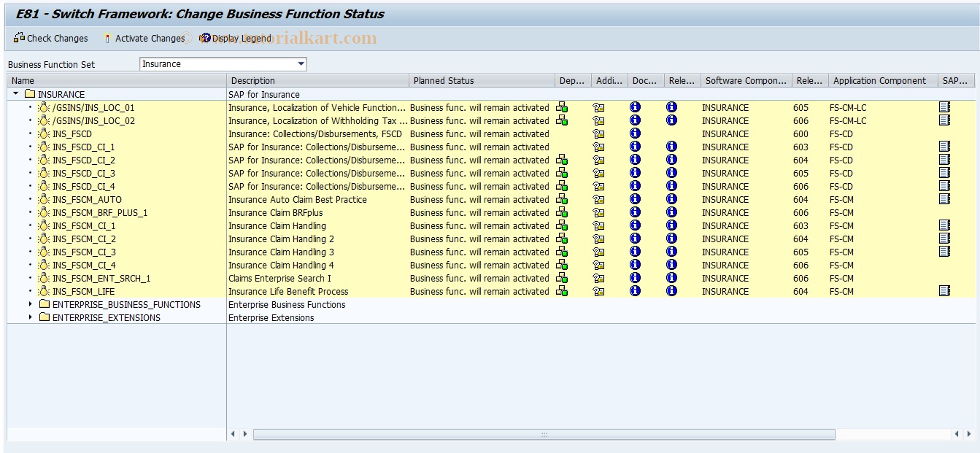980x453 pixels.
Task: Click right scroll arrow at table's far right
Action: click(x=968, y=434)
